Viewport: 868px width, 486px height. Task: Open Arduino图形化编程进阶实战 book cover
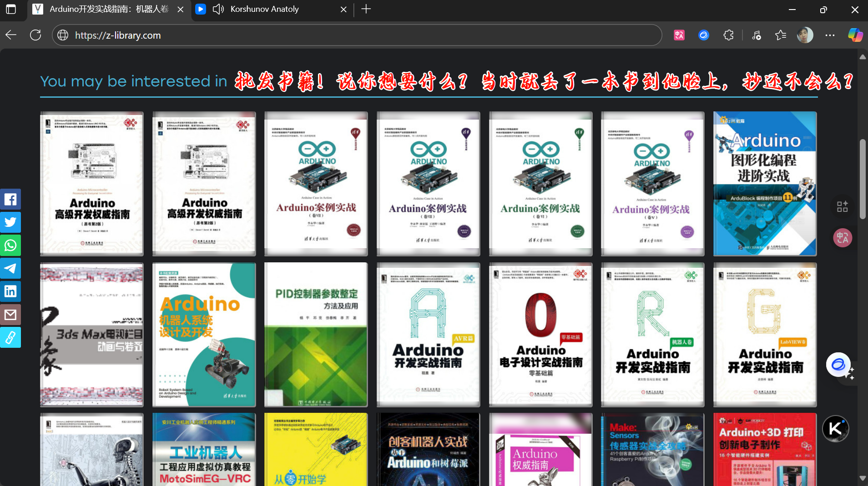point(765,184)
